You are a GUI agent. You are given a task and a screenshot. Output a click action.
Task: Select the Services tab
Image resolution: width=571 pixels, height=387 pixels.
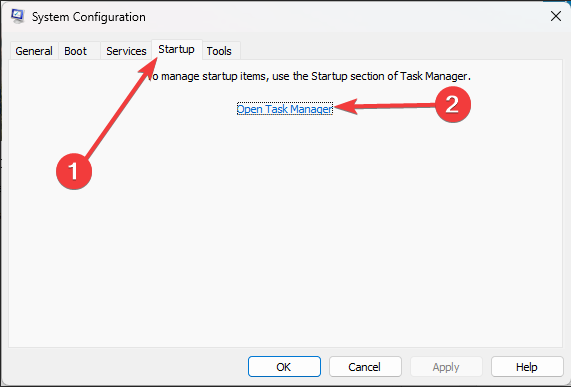pos(126,51)
